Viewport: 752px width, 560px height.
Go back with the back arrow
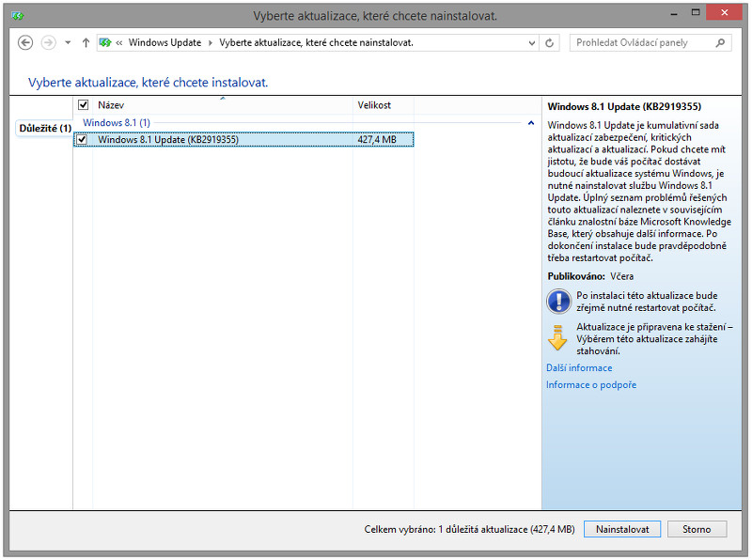click(25, 42)
